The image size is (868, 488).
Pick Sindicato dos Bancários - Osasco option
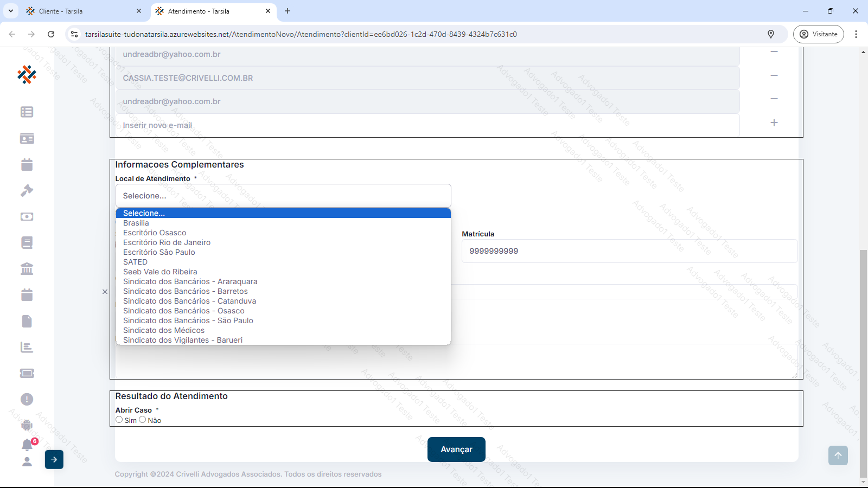[x=183, y=311]
